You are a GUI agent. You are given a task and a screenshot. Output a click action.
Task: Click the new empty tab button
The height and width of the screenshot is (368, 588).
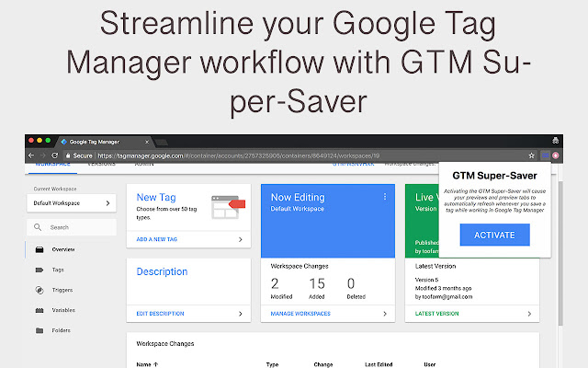(x=162, y=143)
